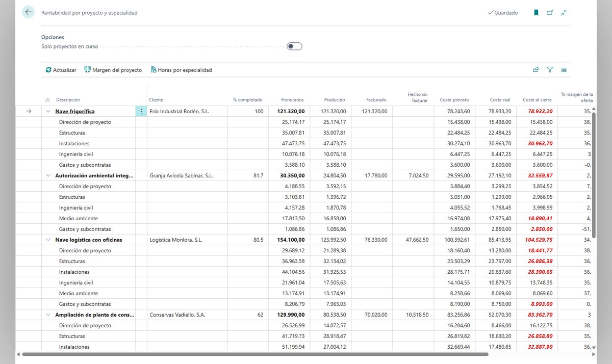Click Honorarios value 154.100,00

(291, 240)
